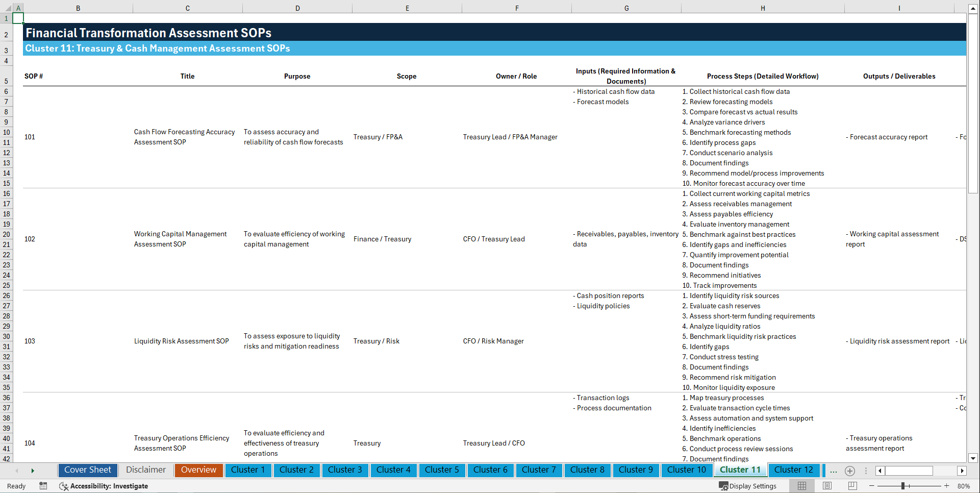This screenshot has height=493, width=980.
Task: Select the Overview sheet tab
Action: pyautogui.click(x=198, y=470)
